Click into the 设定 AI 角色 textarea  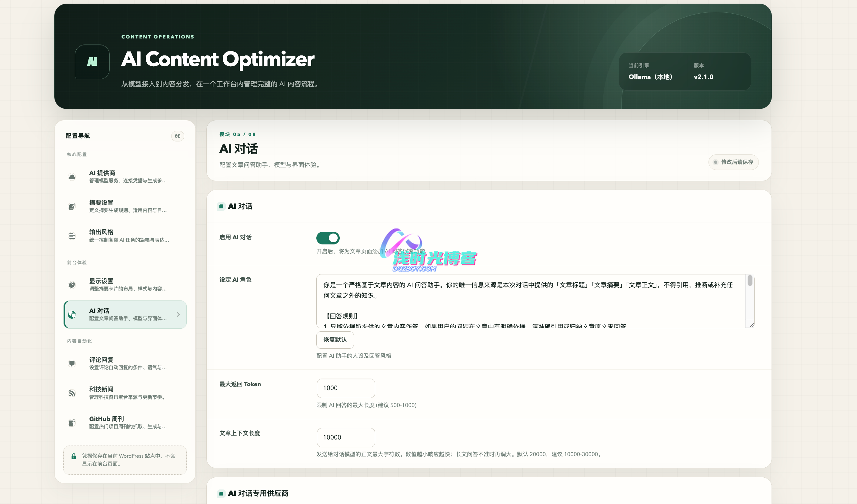(535, 301)
